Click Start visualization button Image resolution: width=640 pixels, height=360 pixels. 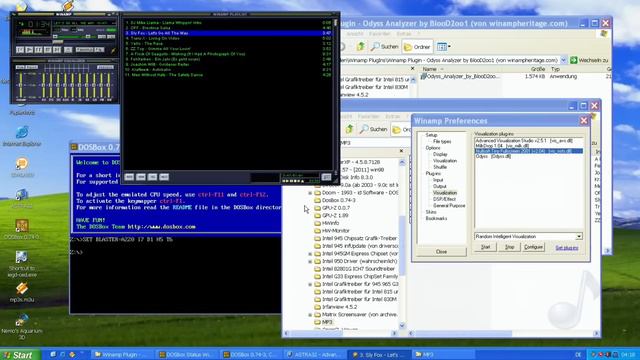coord(485,247)
